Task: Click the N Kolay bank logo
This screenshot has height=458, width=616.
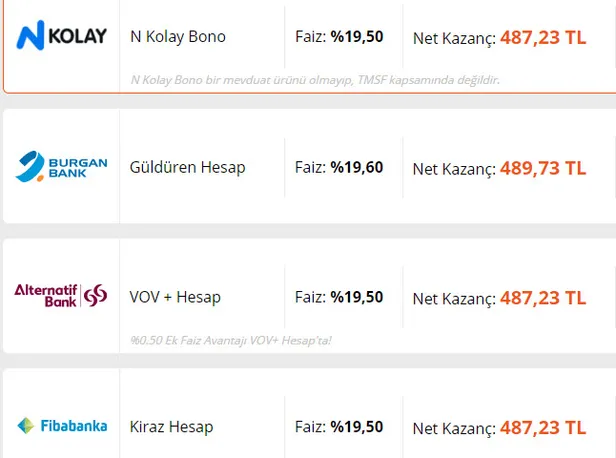Action: point(62,37)
